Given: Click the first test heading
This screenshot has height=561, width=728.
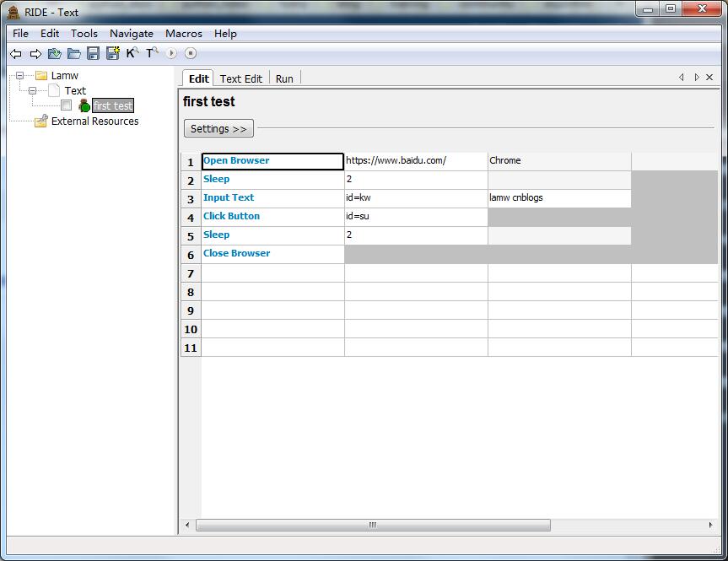Looking at the screenshot, I should [x=209, y=102].
